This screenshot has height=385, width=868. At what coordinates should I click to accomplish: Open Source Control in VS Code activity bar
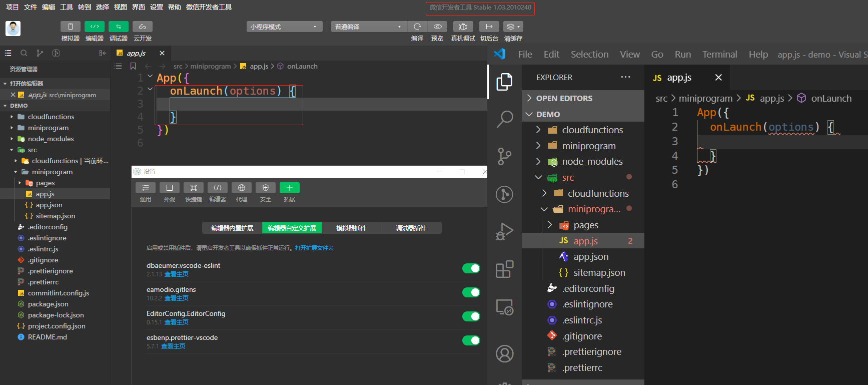(x=504, y=156)
